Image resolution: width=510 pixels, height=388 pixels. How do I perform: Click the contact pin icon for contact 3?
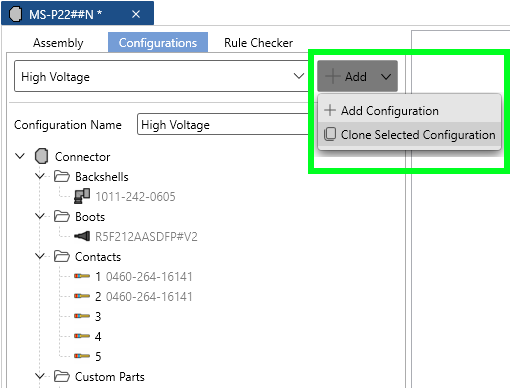point(82,316)
